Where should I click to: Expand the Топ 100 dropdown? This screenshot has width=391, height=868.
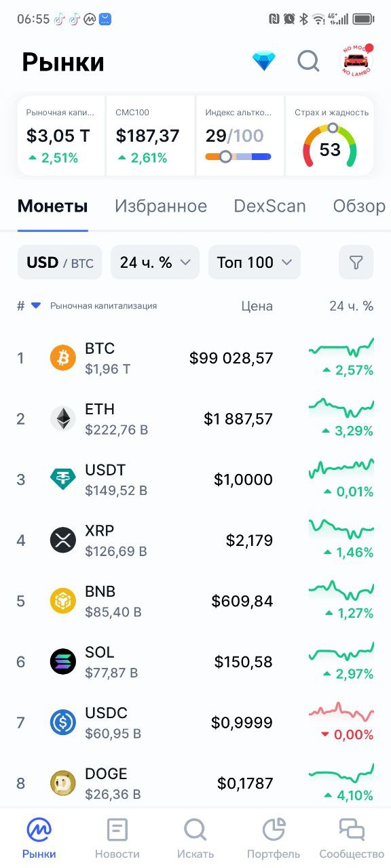[x=255, y=262]
